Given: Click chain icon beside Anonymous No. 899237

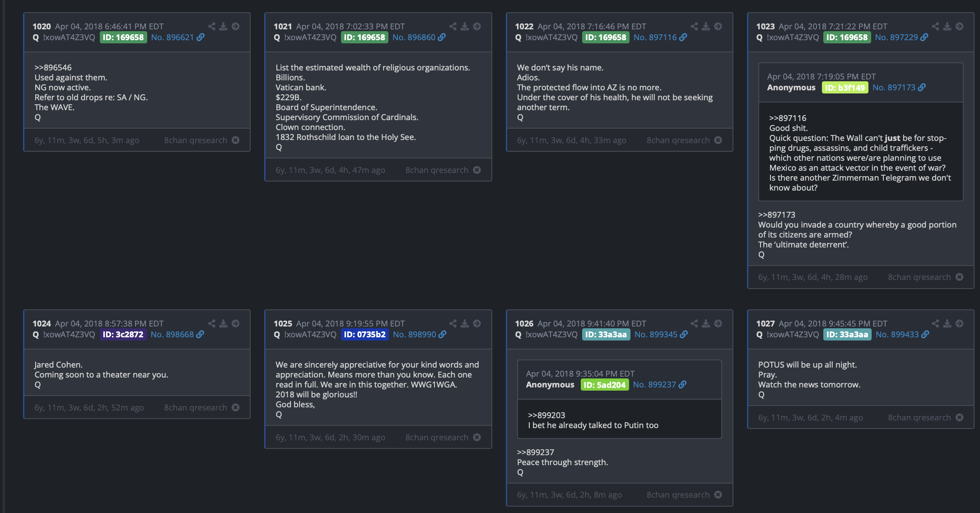Looking at the screenshot, I should (683, 385).
